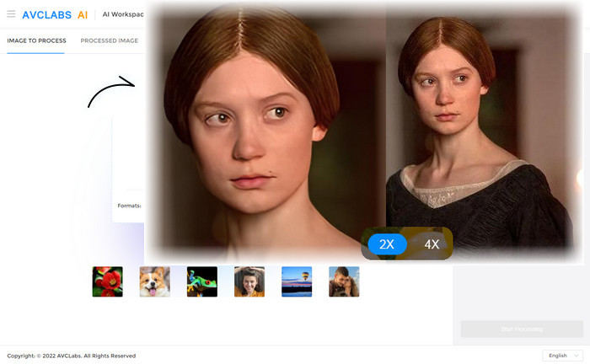Open the hamburger menu
This screenshot has height=364, width=590.
click(x=11, y=14)
